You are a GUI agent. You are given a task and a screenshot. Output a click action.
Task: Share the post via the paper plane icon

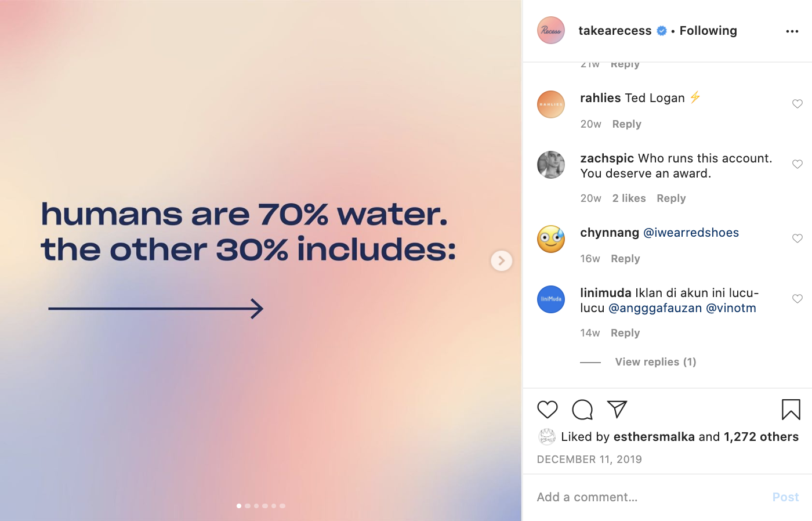pos(617,410)
